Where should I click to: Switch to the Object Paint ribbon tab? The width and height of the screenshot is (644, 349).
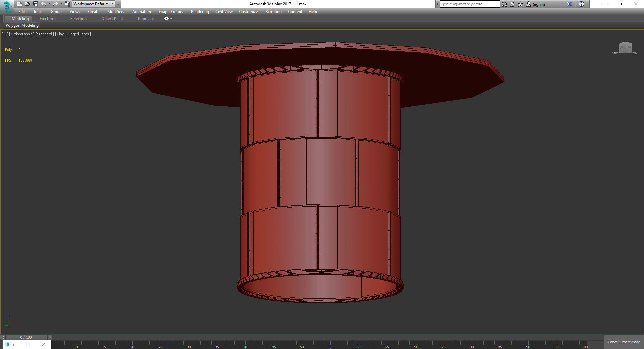pos(112,19)
